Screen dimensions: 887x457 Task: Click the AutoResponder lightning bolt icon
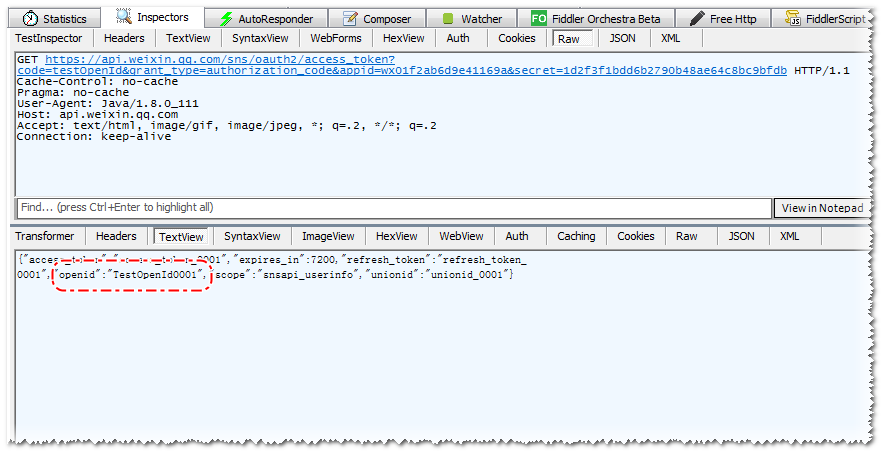click(226, 19)
